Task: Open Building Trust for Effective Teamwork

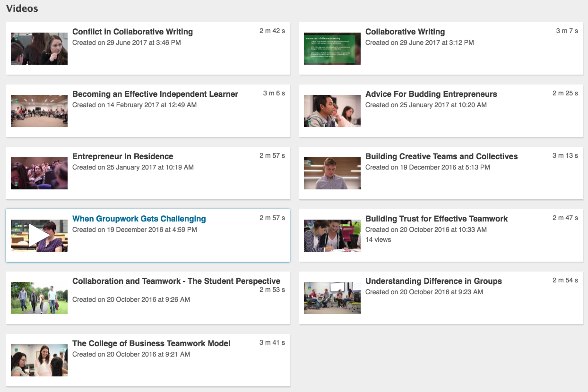Action: click(x=436, y=219)
